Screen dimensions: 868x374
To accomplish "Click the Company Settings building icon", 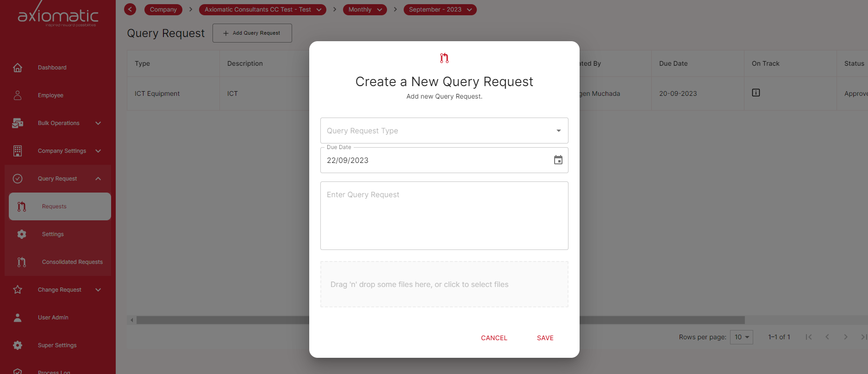I will [18, 151].
